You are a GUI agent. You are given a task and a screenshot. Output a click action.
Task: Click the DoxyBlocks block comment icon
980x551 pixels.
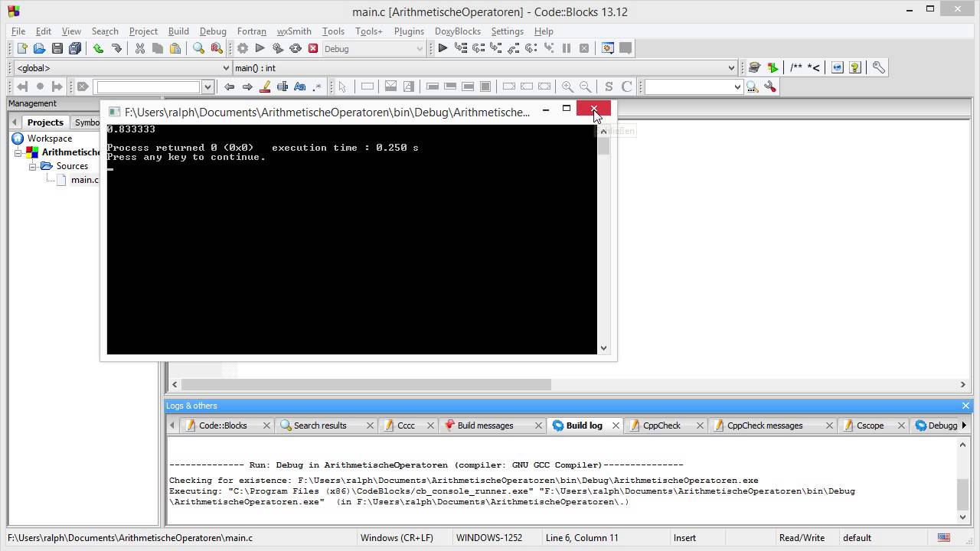click(x=796, y=67)
